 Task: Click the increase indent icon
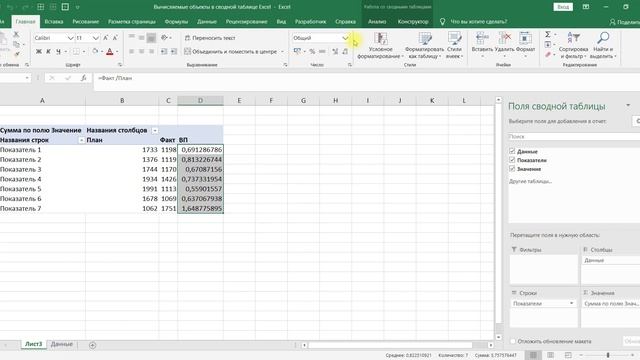point(174,51)
